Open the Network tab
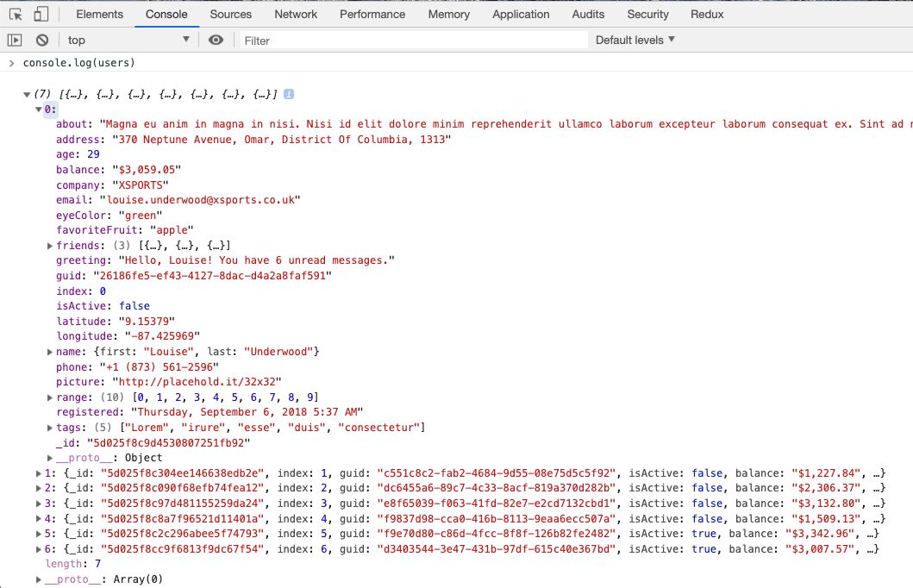 pos(296,14)
